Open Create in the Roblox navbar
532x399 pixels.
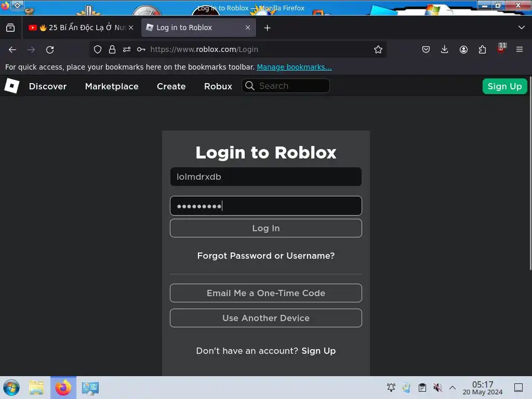pos(171,86)
